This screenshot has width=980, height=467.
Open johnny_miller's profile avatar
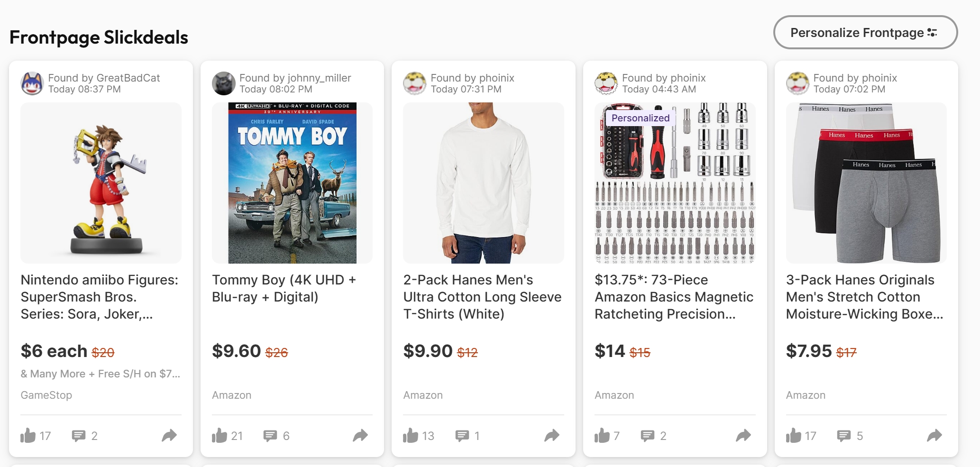pos(224,83)
